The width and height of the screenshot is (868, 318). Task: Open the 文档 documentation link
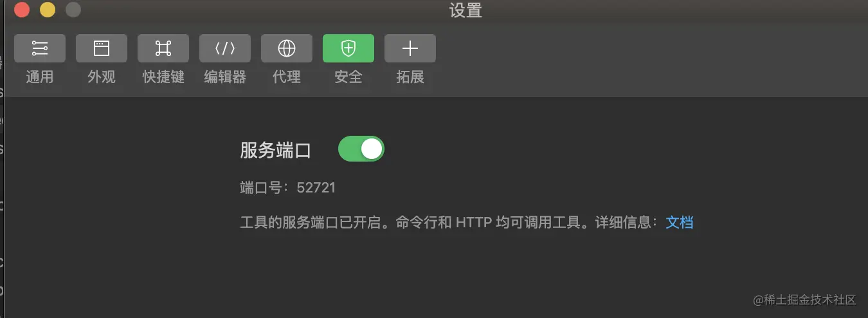pyautogui.click(x=680, y=223)
